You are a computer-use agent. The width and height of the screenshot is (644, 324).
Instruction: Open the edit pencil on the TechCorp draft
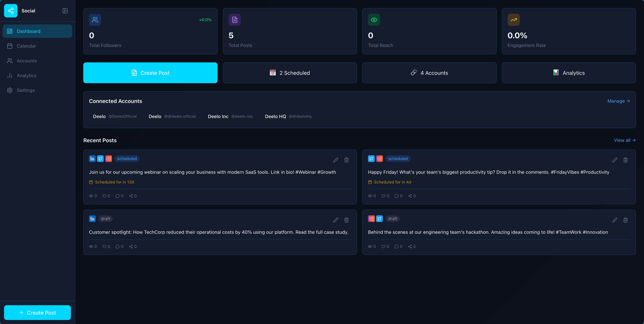pos(336,220)
